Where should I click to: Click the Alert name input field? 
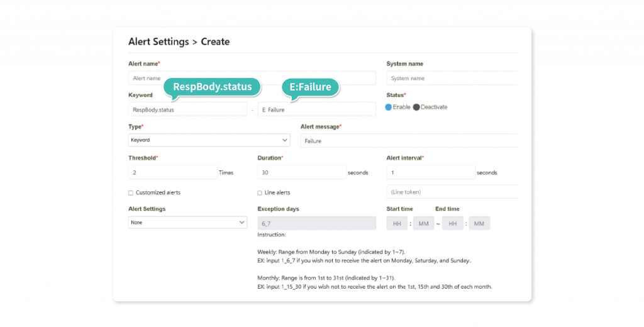[x=252, y=79]
